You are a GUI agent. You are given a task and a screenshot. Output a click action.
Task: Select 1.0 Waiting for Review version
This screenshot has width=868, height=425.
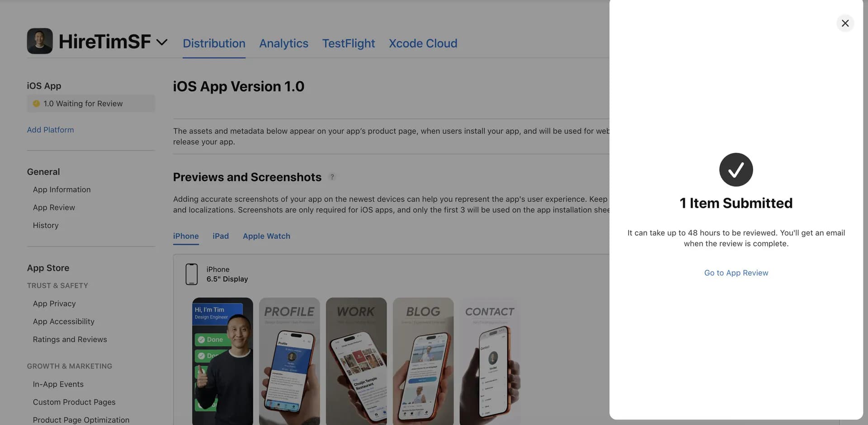coord(91,104)
